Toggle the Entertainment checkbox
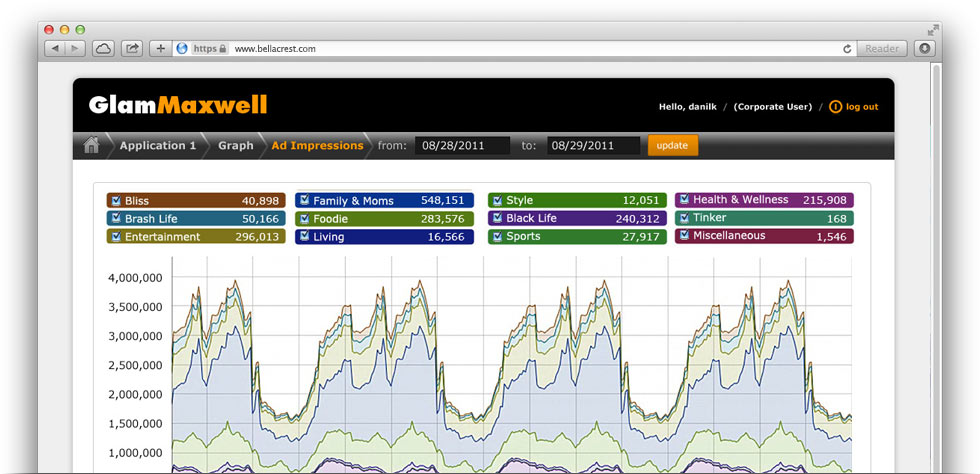This screenshot has width=980, height=474. click(x=116, y=237)
